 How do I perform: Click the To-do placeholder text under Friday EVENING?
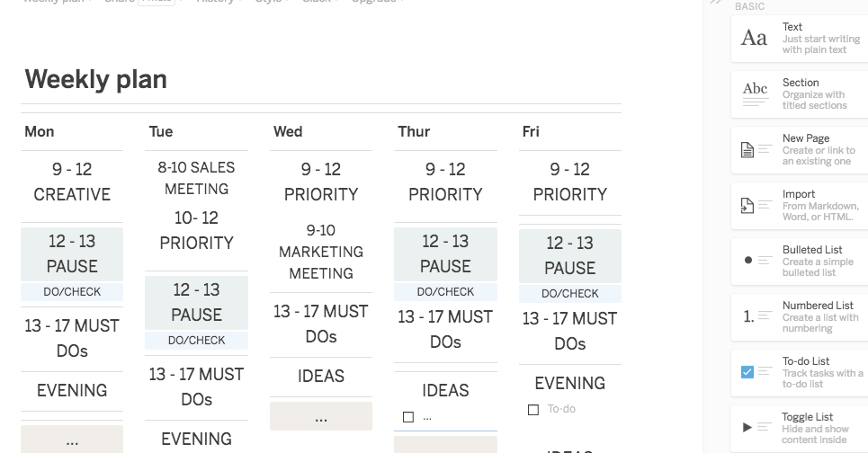(x=561, y=409)
